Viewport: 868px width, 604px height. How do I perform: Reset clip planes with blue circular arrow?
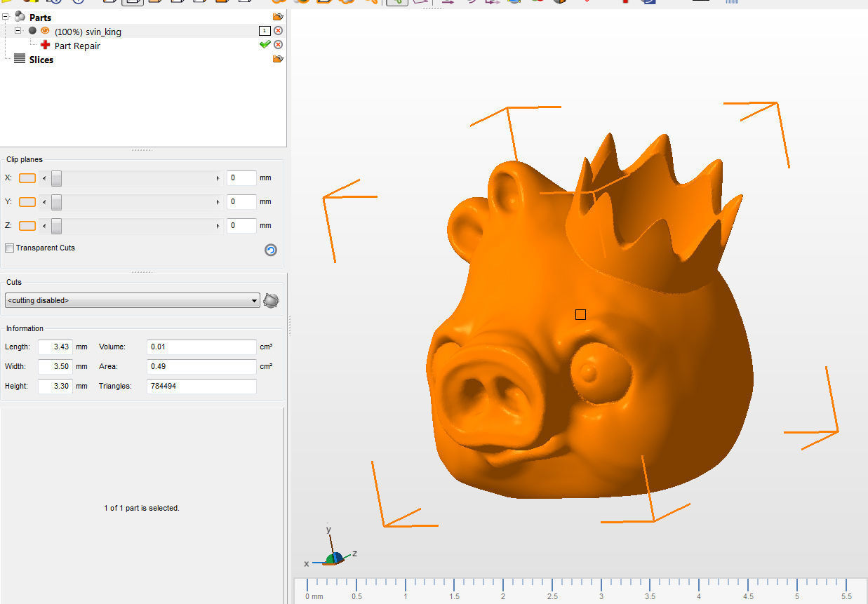tap(271, 250)
